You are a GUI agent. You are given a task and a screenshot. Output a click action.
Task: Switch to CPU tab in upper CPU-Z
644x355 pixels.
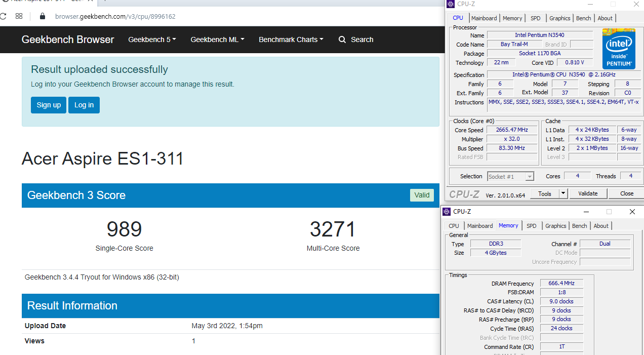coord(458,18)
